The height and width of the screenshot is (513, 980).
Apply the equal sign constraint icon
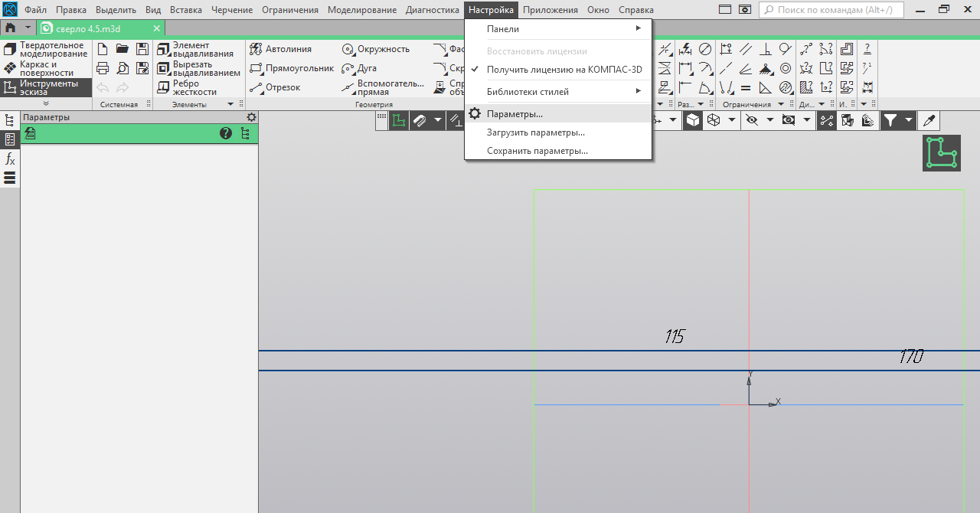(745, 87)
